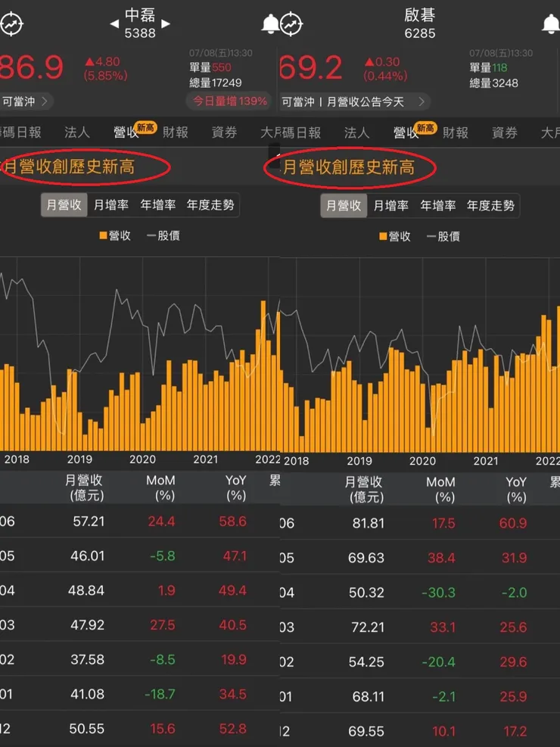This screenshot has width=560, height=747.
Task: Select 69.55 revenue cell in 啟碁 table
Action: tap(366, 731)
